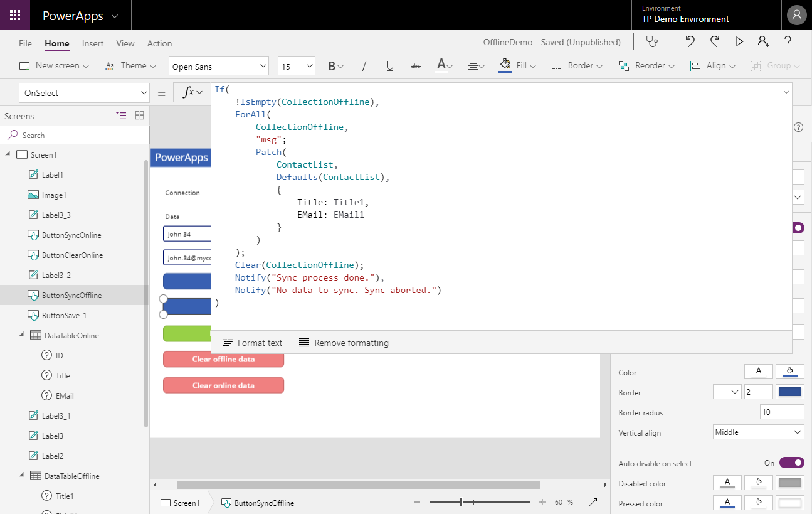This screenshot has height=514, width=812.
Task: Click the Format text button
Action: click(x=253, y=343)
